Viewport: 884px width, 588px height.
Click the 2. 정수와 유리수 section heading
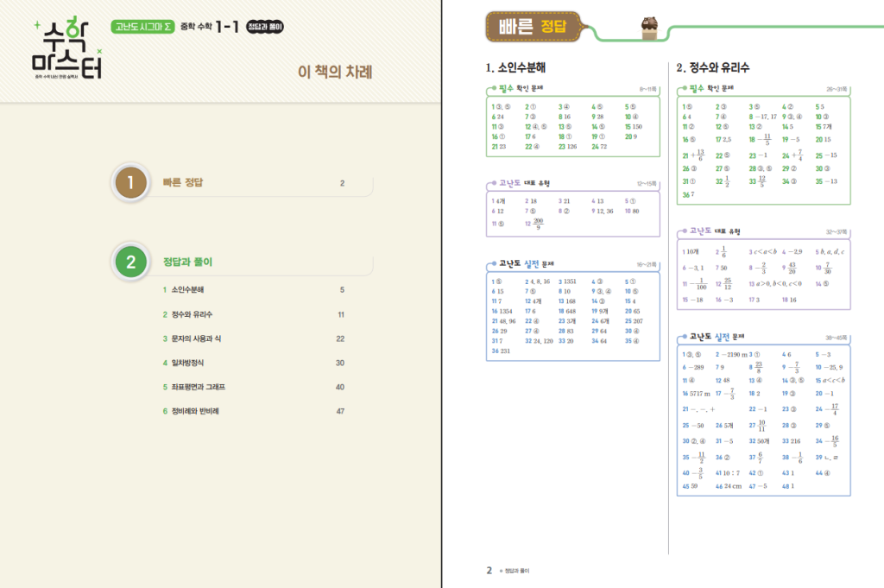coord(713,67)
